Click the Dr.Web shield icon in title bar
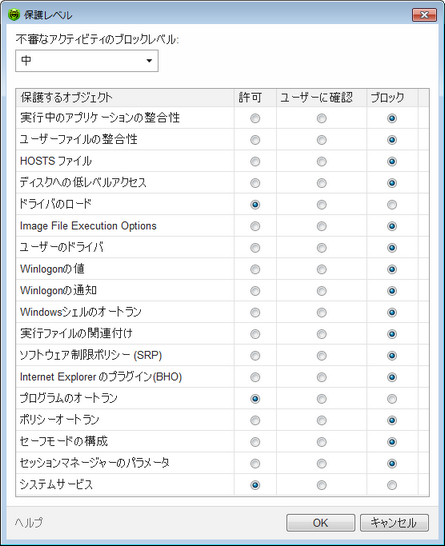 [14, 15]
